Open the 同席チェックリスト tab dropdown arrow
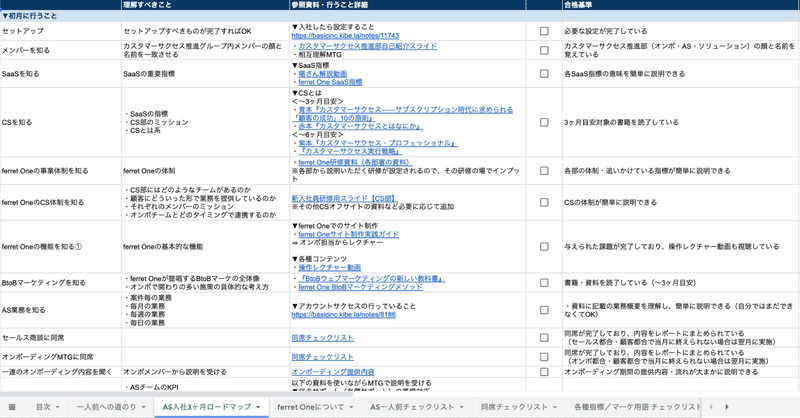Screen dimensions: 800x418 click(555, 407)
